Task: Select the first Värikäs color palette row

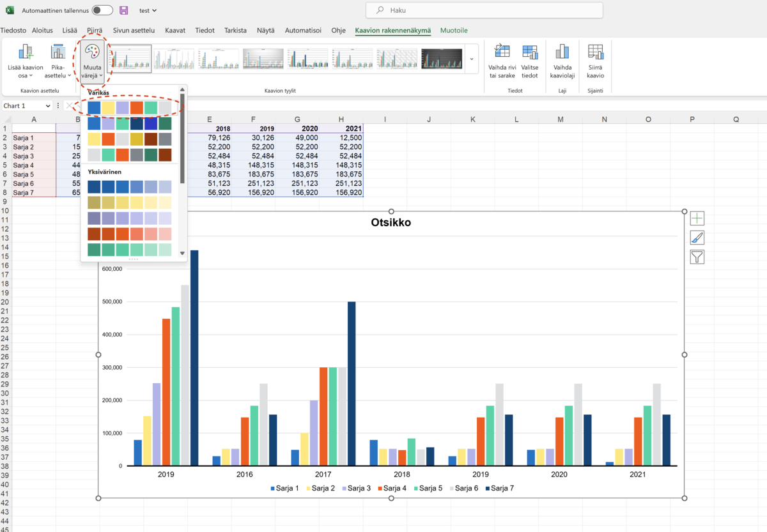Action: coord(130,107)
